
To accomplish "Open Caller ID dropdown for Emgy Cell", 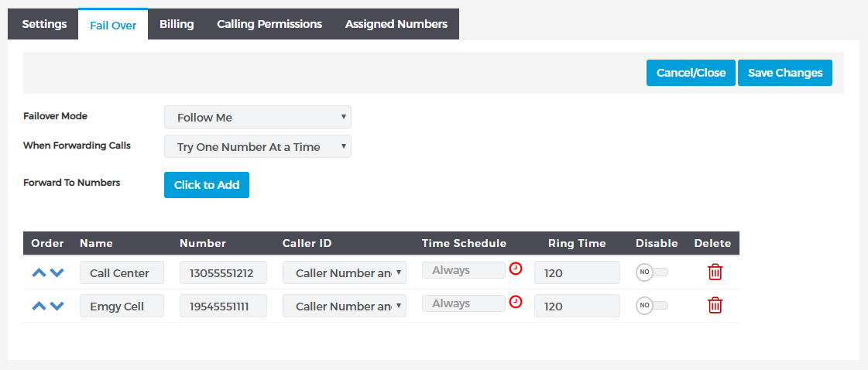I will [x=345, y=306].
